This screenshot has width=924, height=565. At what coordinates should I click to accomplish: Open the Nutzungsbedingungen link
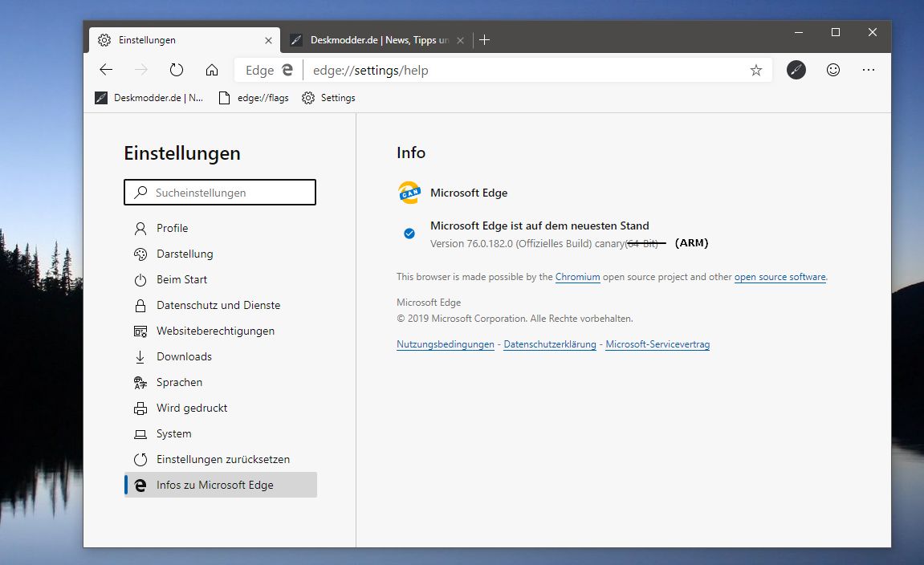pyautogui.click(x=446, y=344)
